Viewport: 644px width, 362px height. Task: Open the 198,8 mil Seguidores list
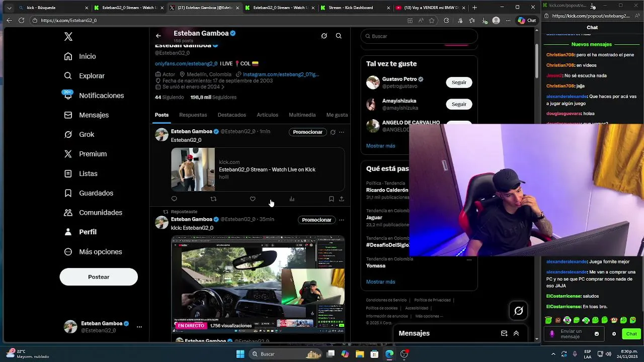pyautogui.click(x=213, y=97)
